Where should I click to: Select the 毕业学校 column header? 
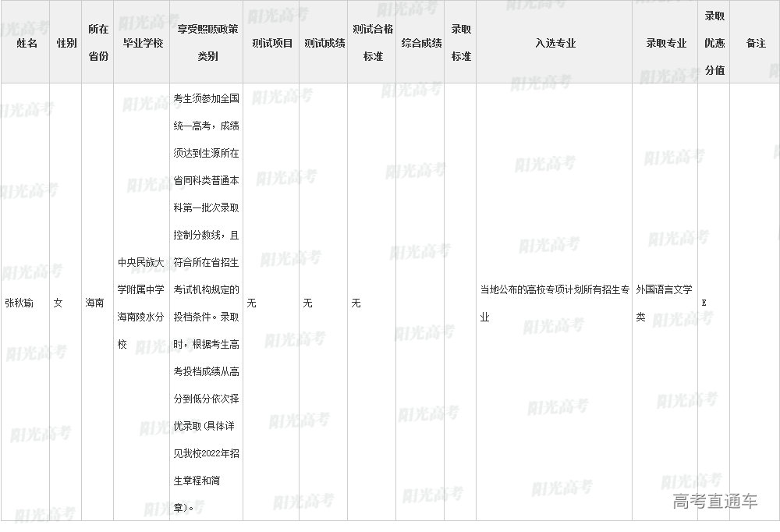coord(142,43)
